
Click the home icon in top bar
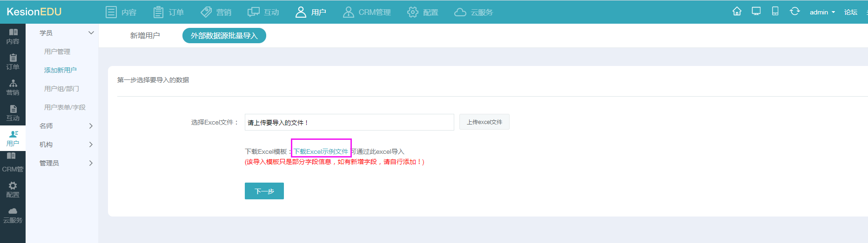coord(737,12)
